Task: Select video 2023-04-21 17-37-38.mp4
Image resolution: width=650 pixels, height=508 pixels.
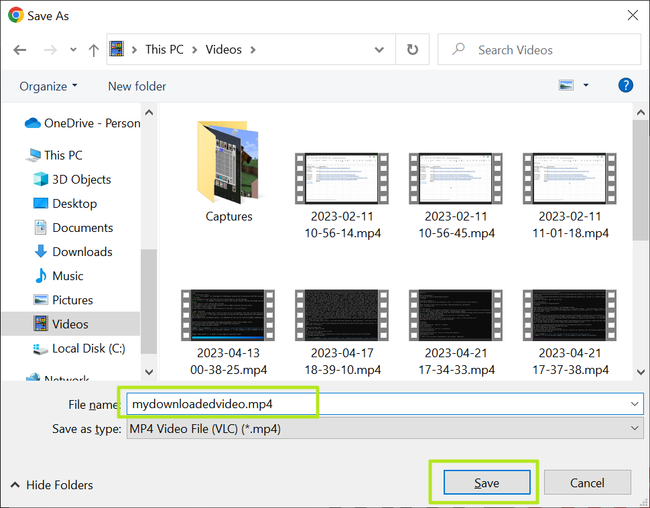Action: [570, 332]
